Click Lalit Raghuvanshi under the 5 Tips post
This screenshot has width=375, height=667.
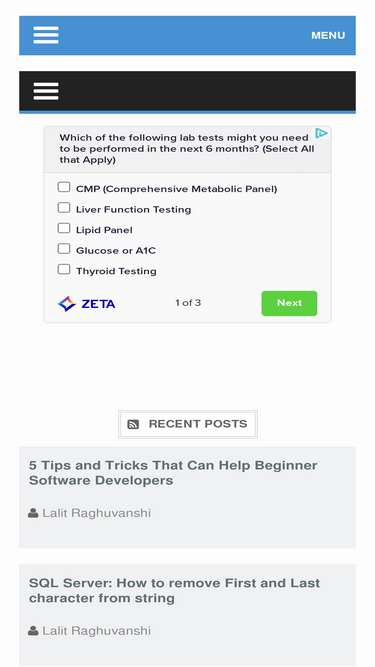(x=97, y=513)
